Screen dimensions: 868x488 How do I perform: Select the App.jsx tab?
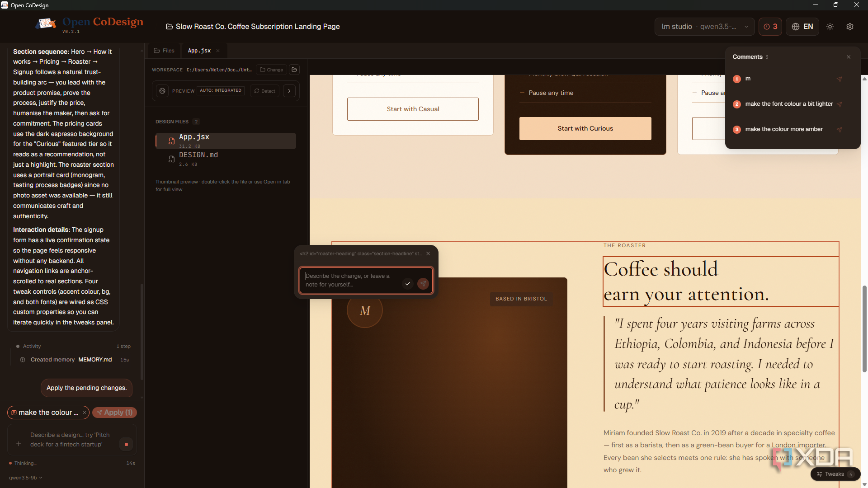click(199, 51)
